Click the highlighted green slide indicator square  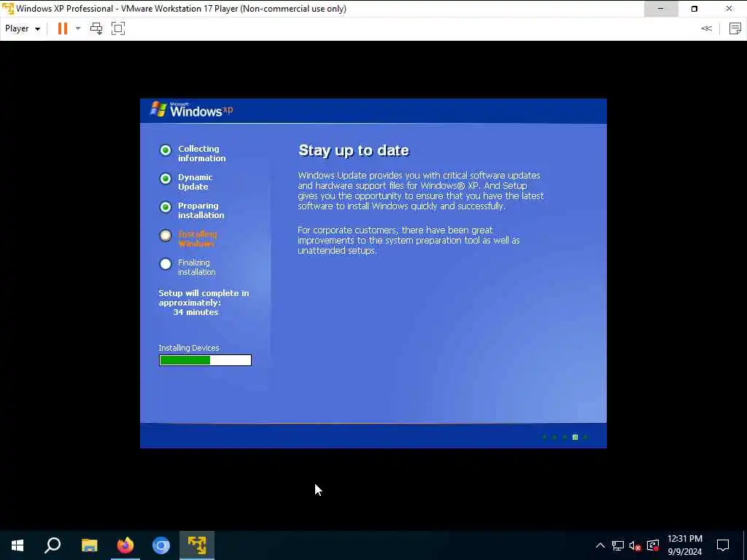(575, 437)
